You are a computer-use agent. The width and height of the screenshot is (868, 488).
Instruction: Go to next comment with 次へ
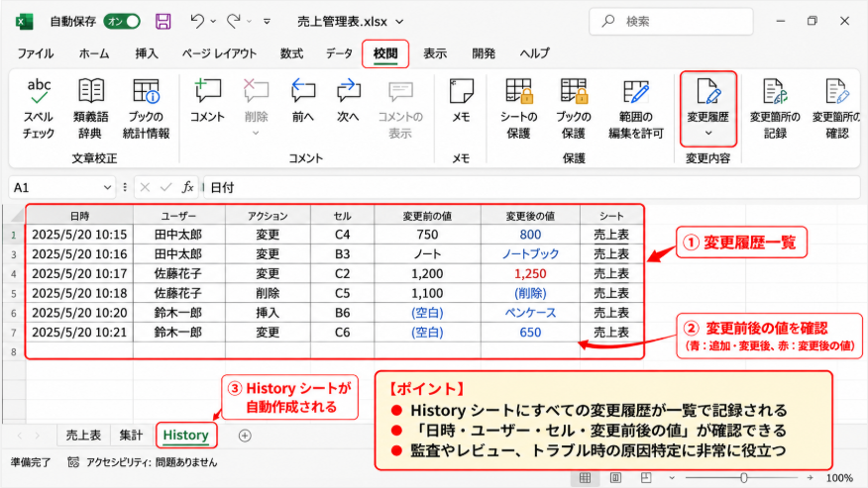[x=348, y=101]
